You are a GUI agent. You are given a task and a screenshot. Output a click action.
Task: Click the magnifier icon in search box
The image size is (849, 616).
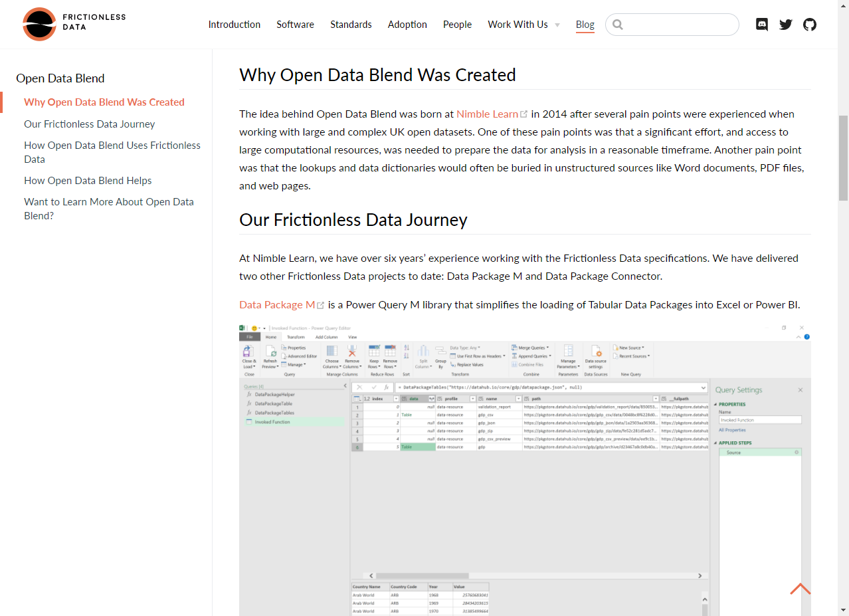tap(618, 25)
